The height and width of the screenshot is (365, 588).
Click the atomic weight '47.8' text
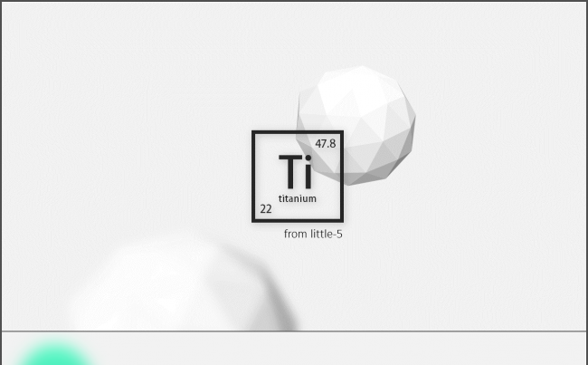pyautogui.click(x=325, y=143)
